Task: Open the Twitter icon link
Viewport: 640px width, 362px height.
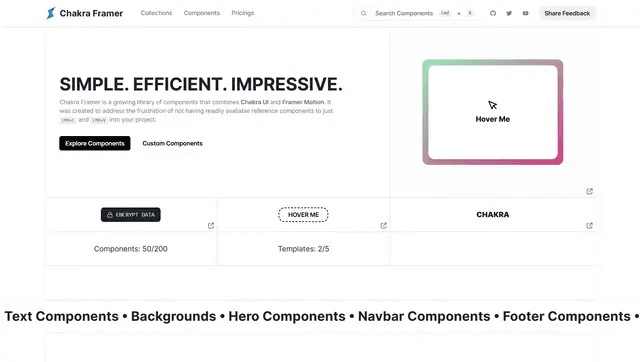Action: [509, 13]
